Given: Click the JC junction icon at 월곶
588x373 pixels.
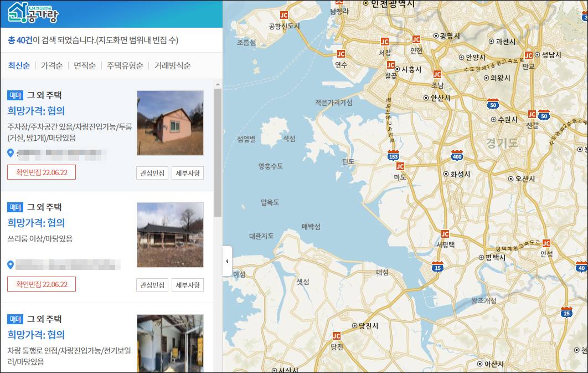Looking at the screenshot, I should click(391, 65).
